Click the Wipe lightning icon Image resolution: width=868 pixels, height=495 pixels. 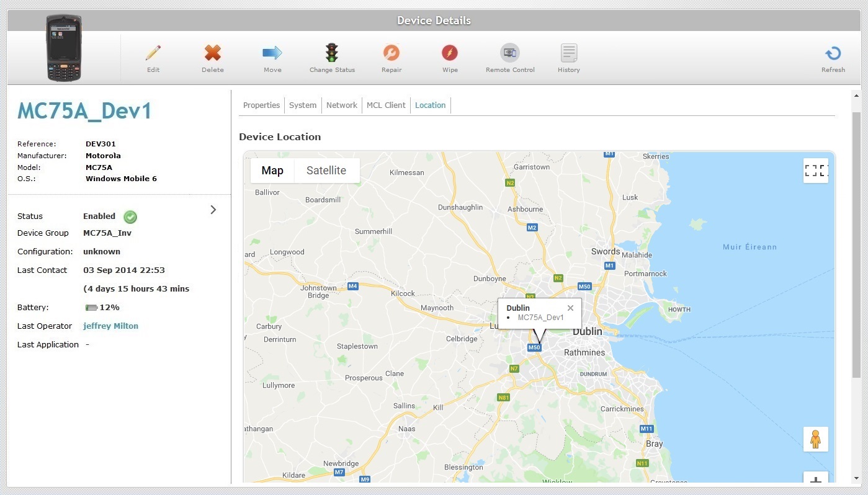point(450,53)
